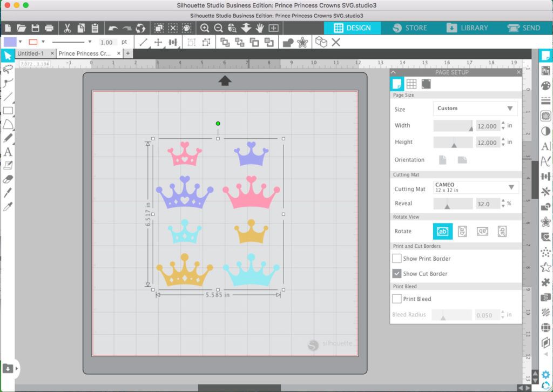The image size is (553, 392).
Task: Undo the last action
Action: pyautogui.click(x=113, y=28)
